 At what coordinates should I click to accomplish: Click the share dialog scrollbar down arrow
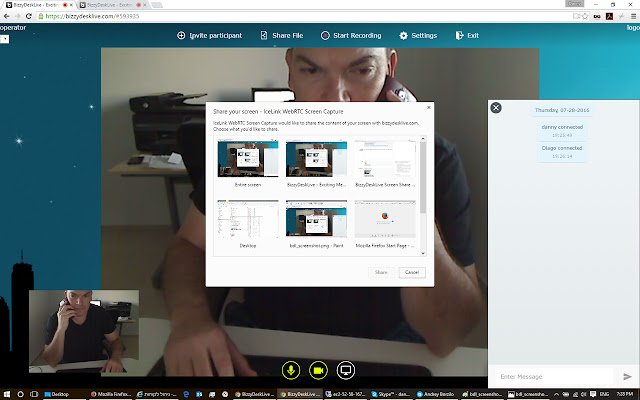[x=423, y=253]
